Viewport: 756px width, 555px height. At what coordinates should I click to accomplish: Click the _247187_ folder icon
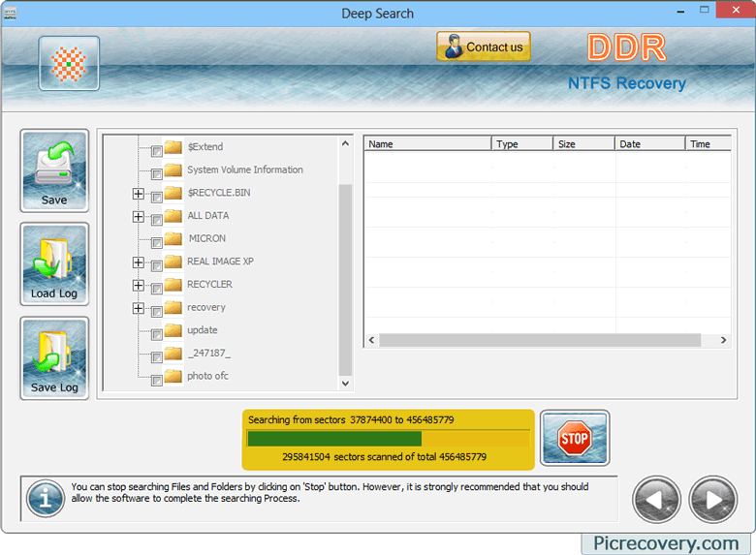[x=173, y=353]
